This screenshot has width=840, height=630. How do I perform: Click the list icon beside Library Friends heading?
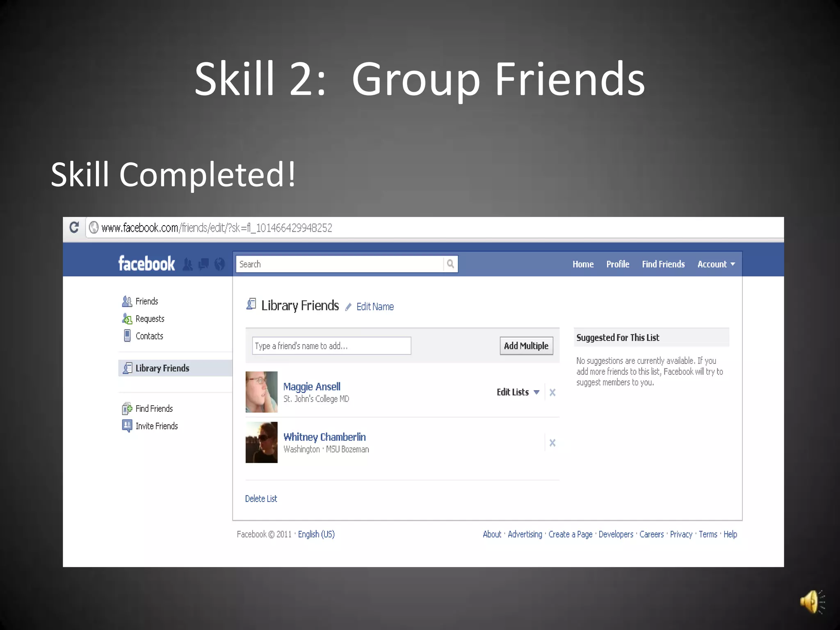click(251, 304)
